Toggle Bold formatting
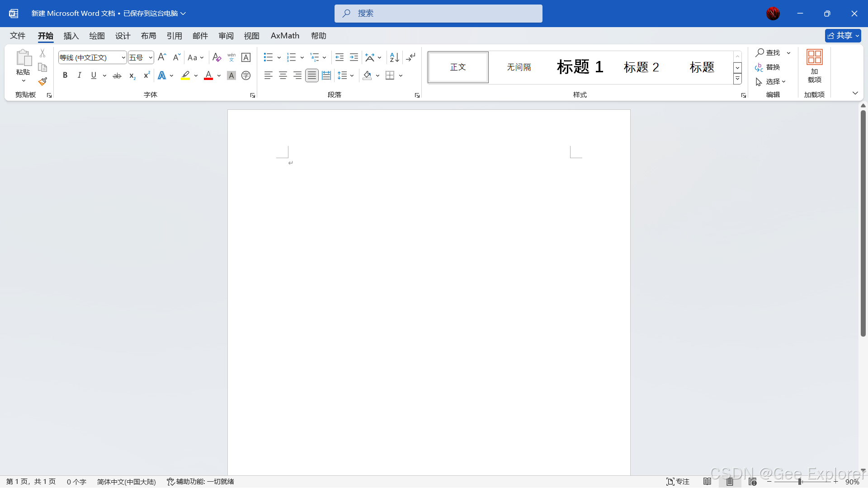The width and height of the screenshot is (868, 488). click(x=65, y=75)
